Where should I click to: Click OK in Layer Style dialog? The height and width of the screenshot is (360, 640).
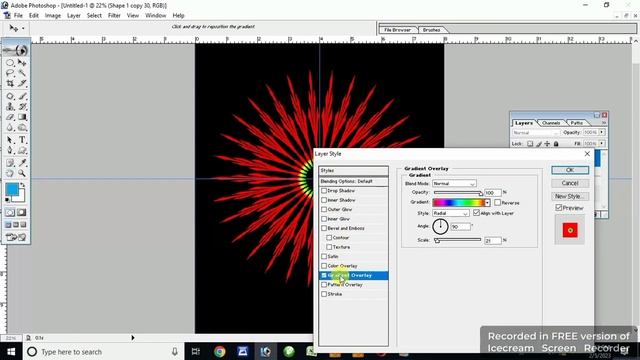[570, 170]
